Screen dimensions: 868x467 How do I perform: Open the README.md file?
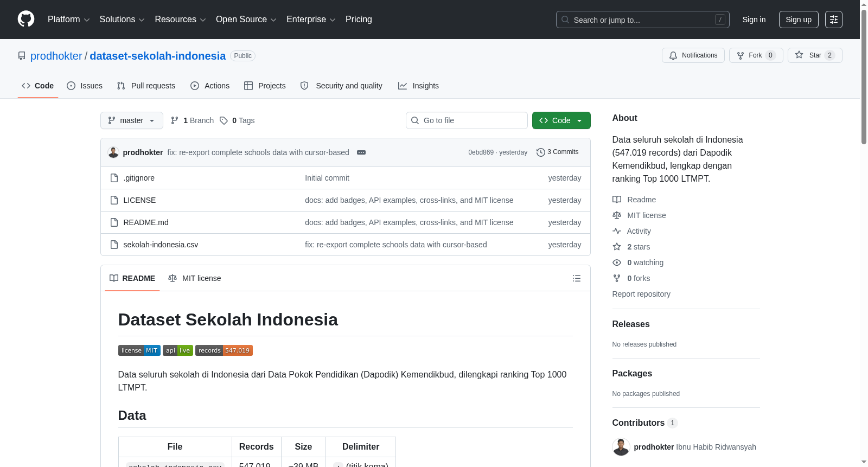pyautogui.click(x=146, y=222)
